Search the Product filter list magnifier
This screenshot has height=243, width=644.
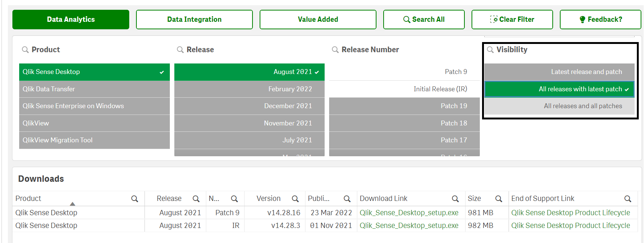pyautogui.click(x=25, y=50)
